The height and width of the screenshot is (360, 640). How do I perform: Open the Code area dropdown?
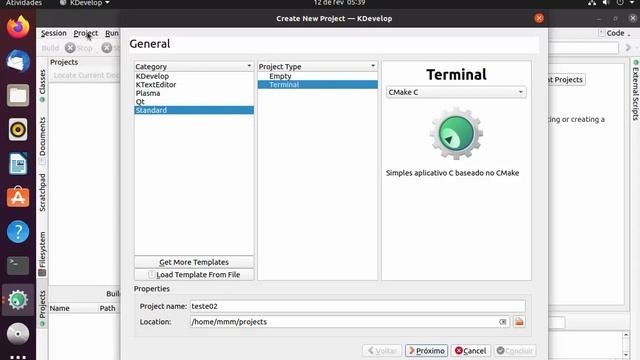tap(615, 33)
